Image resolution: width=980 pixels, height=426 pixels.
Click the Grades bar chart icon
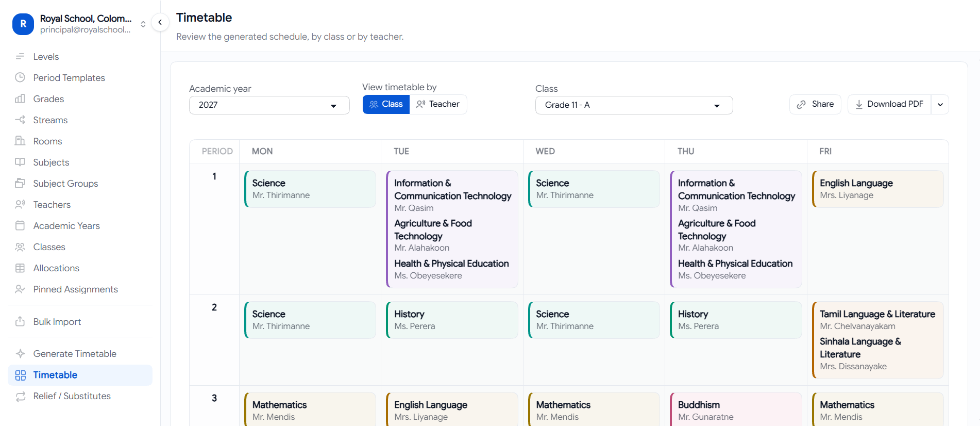pyautogui.click(x=20, y=99)
